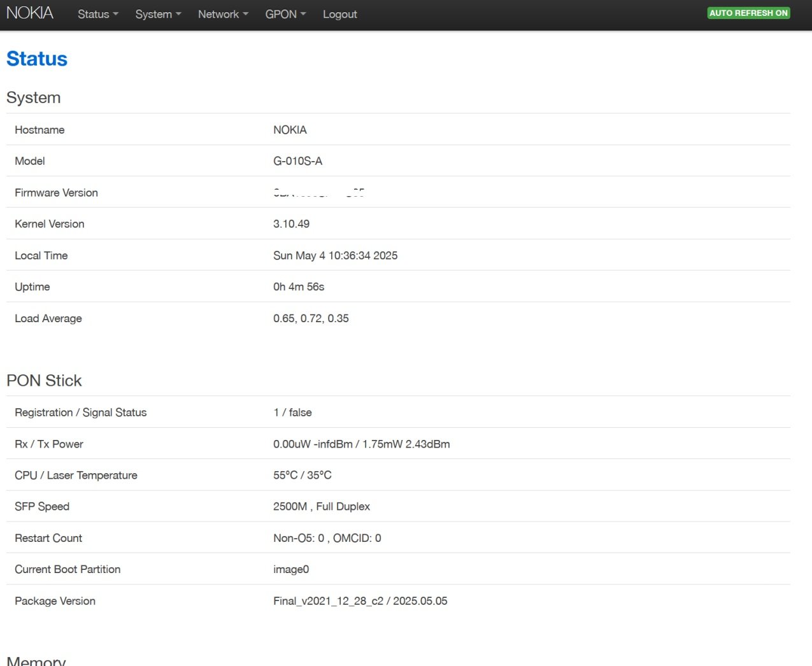Select the uptime value 0h 4m 56s
Viewport: 812px width, 666px height.
pyautogui.click(x=299, y=287)
